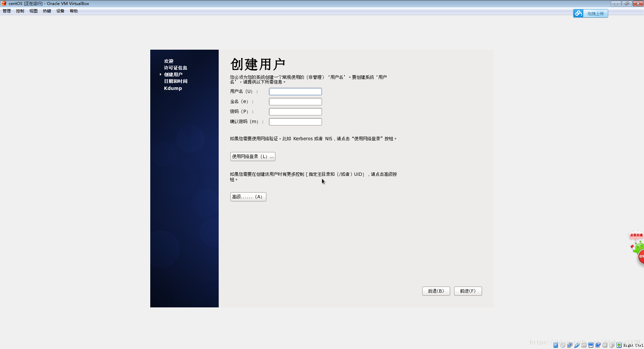The image size is (644, 349).
Task: Click the 使用网络登录 (L) button
Action: pyautogui.click(x=253, y=156)
